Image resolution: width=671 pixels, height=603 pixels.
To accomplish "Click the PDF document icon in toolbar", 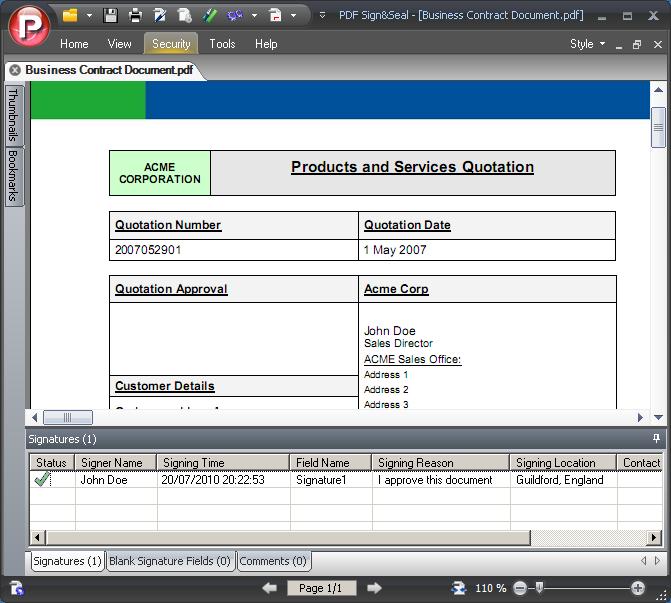I will coord(276,15).
